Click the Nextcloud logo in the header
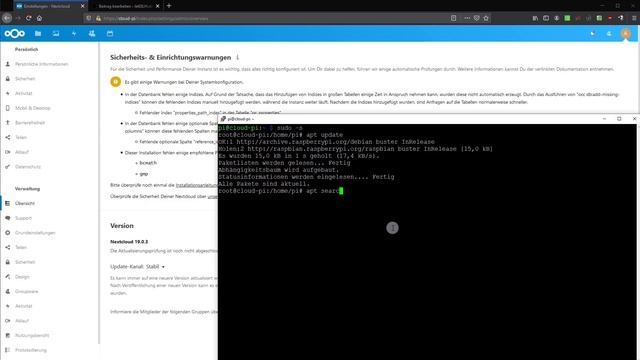This screenshot has width=640, height=360. [x=15, y=33]
